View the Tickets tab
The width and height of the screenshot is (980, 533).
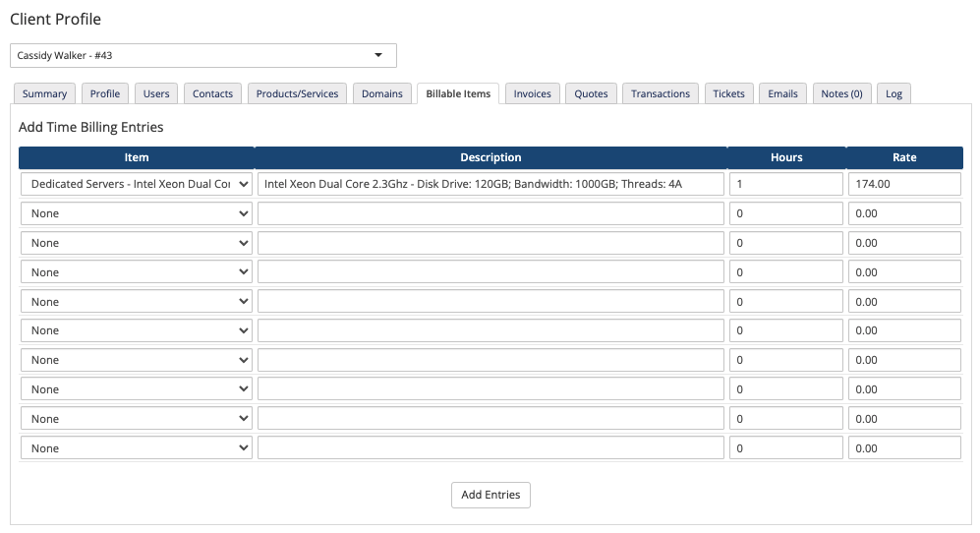tap(728, 93)
